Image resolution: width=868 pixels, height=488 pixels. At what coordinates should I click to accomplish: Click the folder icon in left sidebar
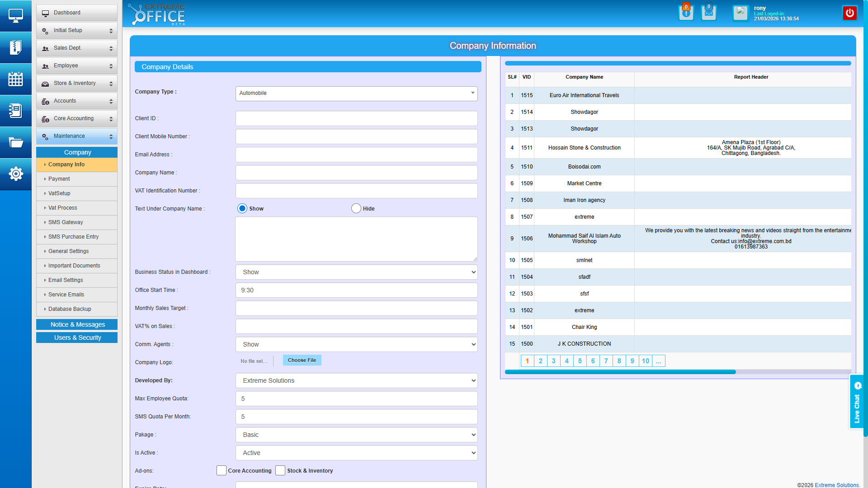tap(15, 142)
